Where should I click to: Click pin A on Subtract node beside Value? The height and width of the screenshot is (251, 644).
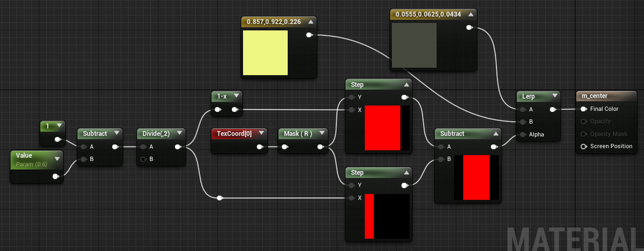pos(83,146)
